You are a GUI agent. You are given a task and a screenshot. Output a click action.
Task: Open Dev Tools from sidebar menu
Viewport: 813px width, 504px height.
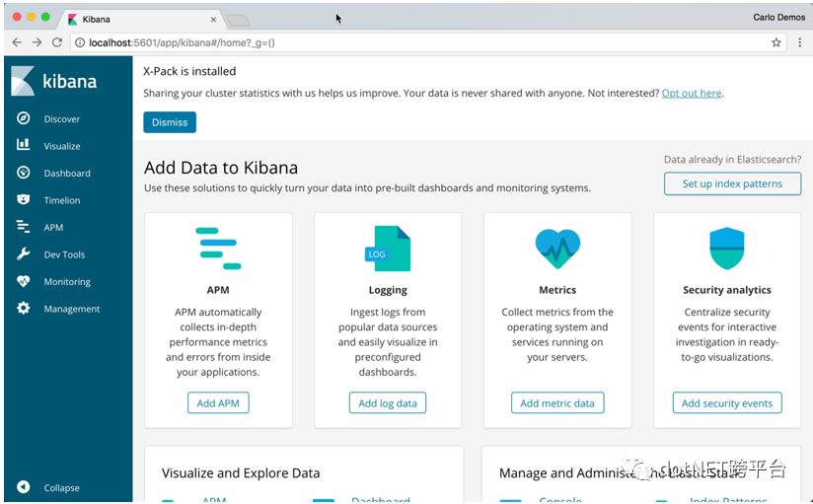click(x=64, y=254)
